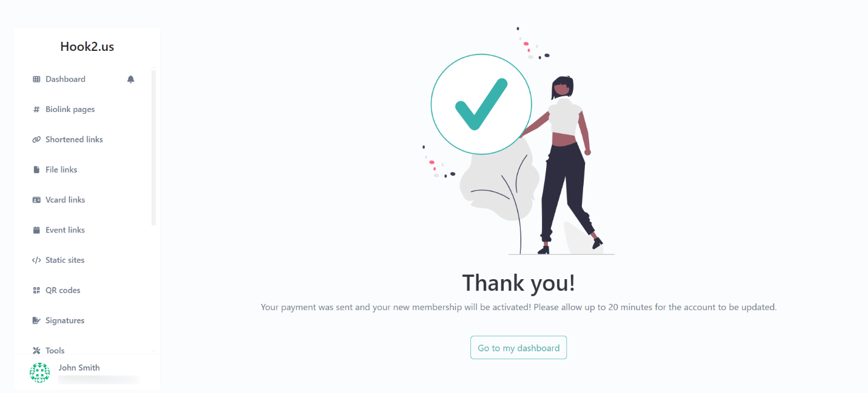Click the Go to my dashboard button
This screenshot has width=868, height=393.
click(x=518, y=348)
